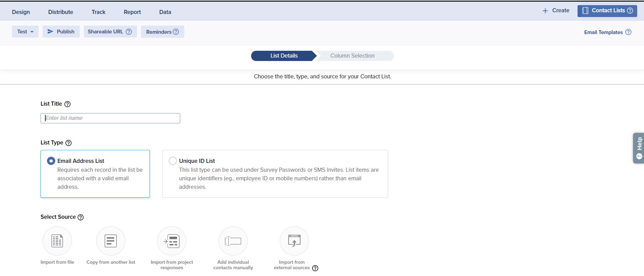The height and width of the screenshot is (276, 644).
Task: Click help icon on Shareable URL
Action: [129, 32]
